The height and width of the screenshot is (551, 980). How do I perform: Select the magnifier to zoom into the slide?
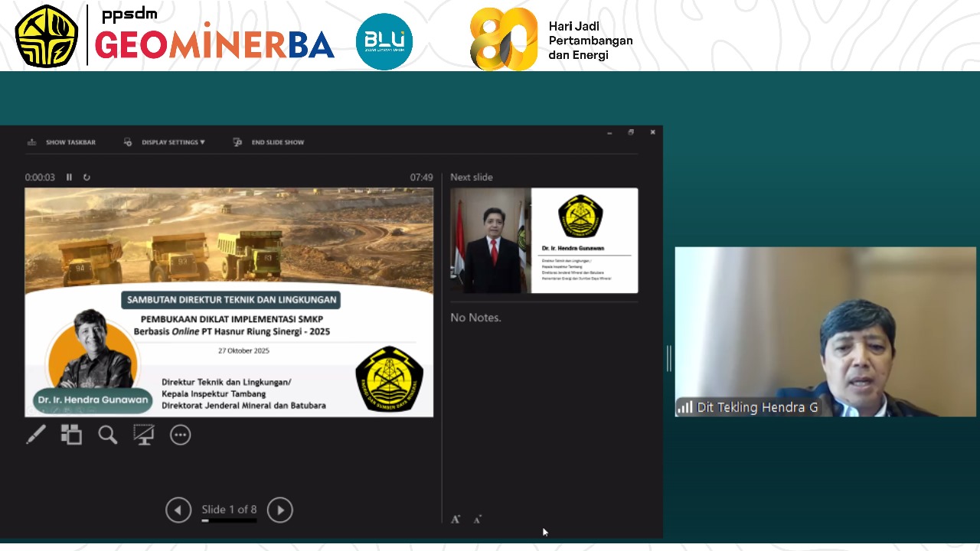point(107,435)
